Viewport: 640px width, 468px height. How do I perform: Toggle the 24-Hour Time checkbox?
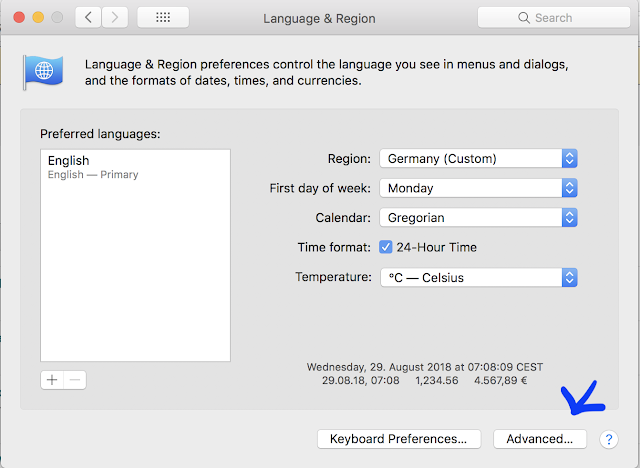click(x=386, y=247)
